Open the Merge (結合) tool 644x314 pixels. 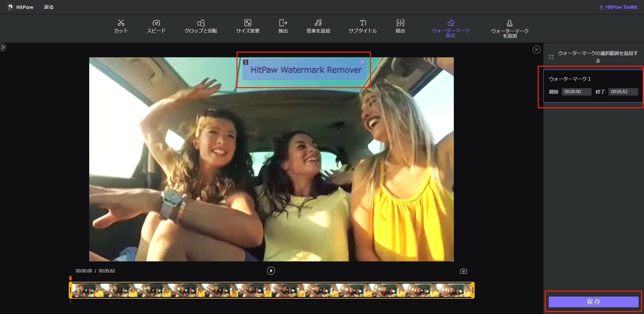[x=400, y=26]
